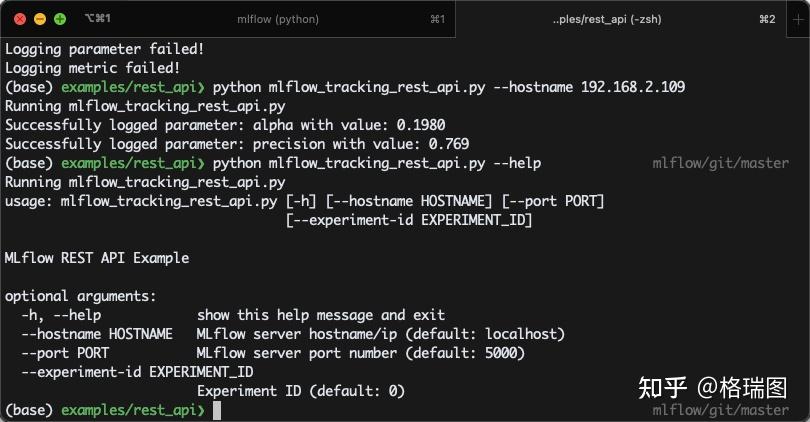This screenshot has width=810, height=422.
Task: Click the mlflow/git/master label beside --help command
Action: click(720, 163)
